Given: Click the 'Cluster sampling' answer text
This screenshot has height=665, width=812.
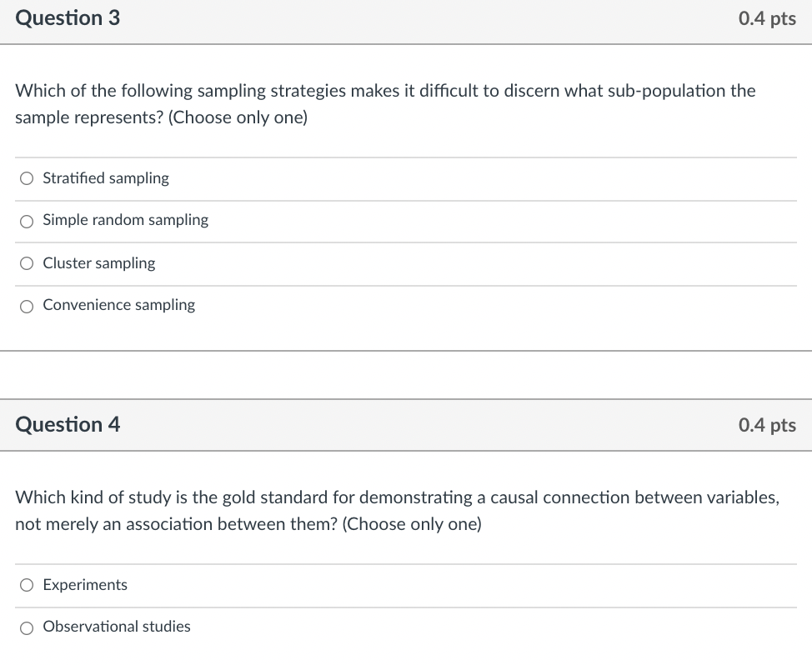Looking at the screenshot, I should [x=99, y=263].
